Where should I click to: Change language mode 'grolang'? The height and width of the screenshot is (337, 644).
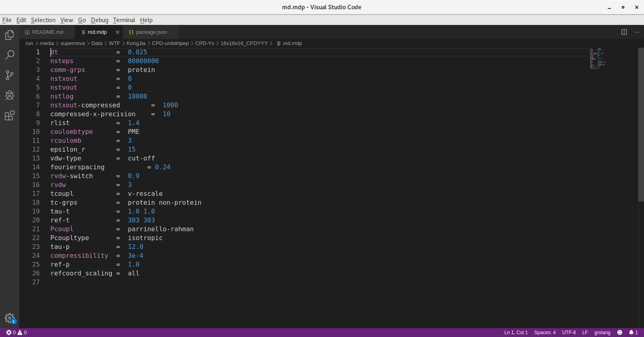(602, 333)
